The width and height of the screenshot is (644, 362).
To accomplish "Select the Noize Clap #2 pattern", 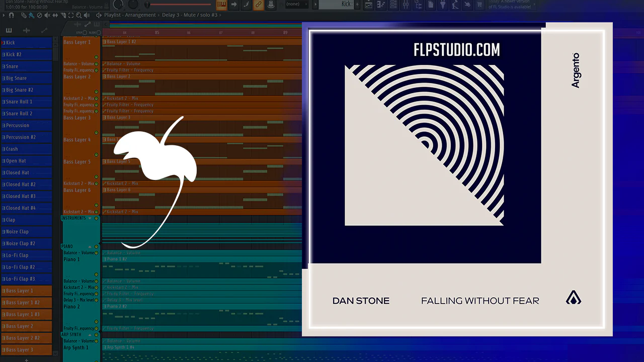I will coord(27,243).
